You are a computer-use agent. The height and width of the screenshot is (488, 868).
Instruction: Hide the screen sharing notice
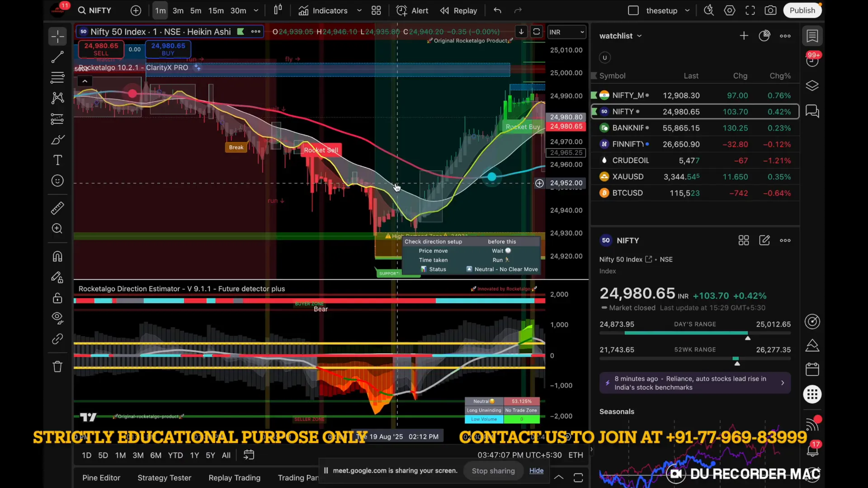(536, 471)
